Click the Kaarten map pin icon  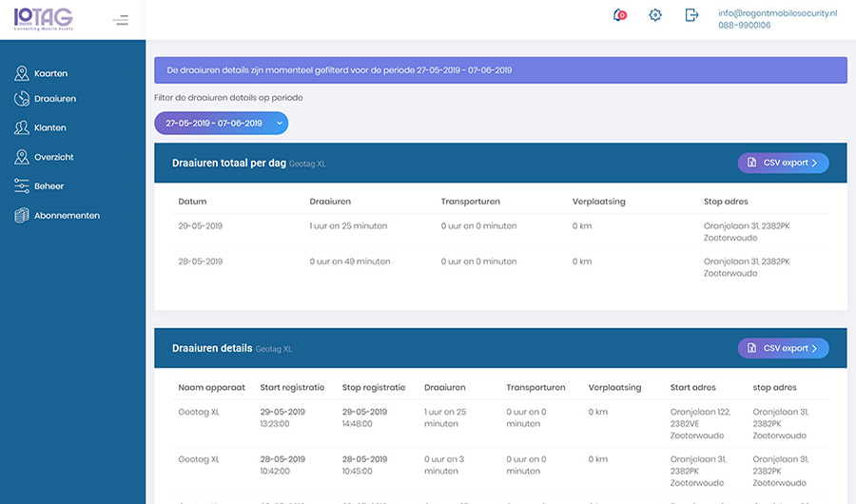click(22, 73)
